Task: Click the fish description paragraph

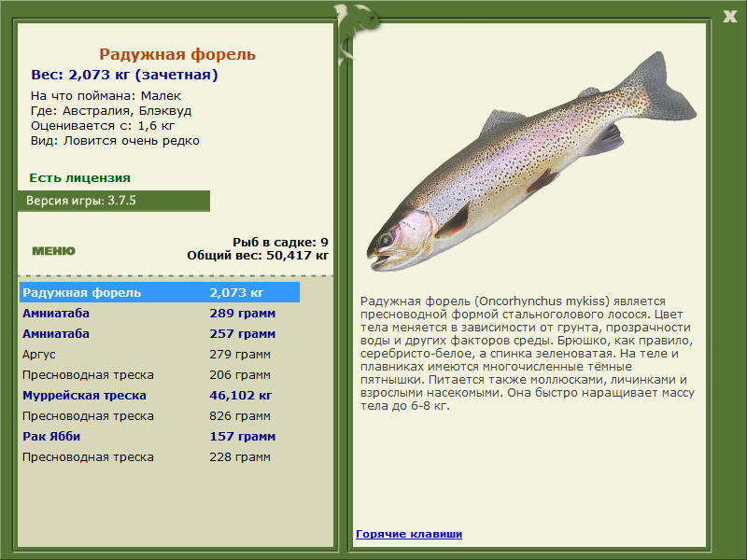Action: coord(527,354)
